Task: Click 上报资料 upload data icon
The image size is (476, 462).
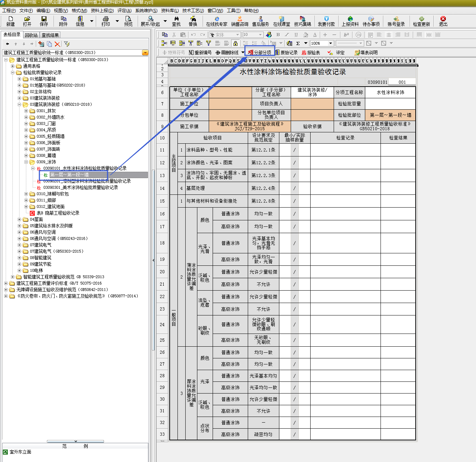Action: (x=350, y=21)
